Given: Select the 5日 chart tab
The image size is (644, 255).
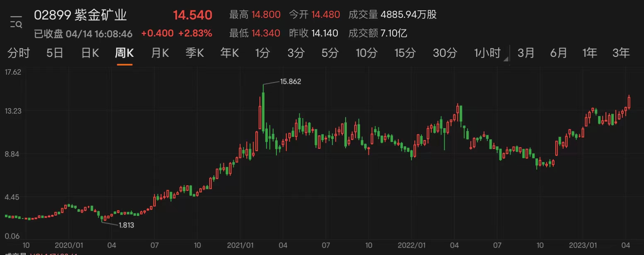Looking at the screenshot, I should tap(55, 53).
